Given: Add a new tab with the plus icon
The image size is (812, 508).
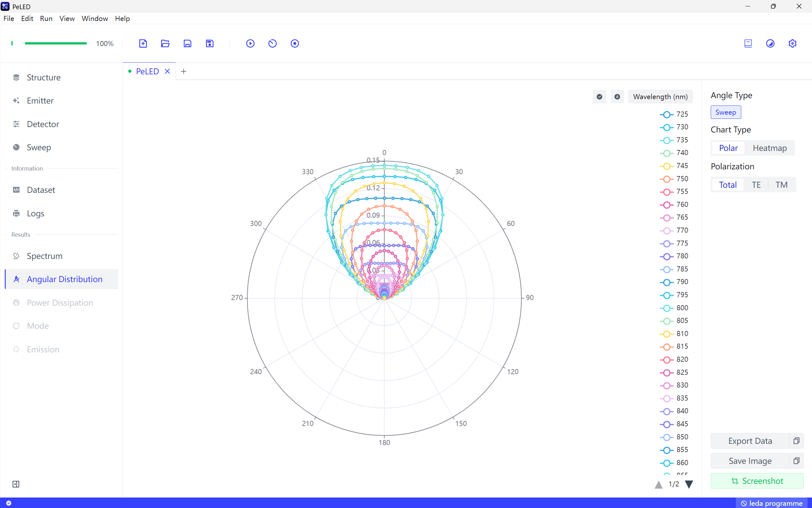Looking at the screenshot, I should [183, 71].
